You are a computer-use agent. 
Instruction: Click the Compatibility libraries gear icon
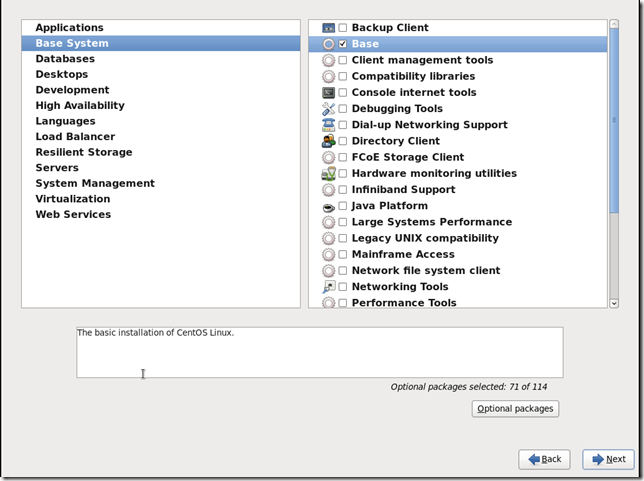click(329, 76)
